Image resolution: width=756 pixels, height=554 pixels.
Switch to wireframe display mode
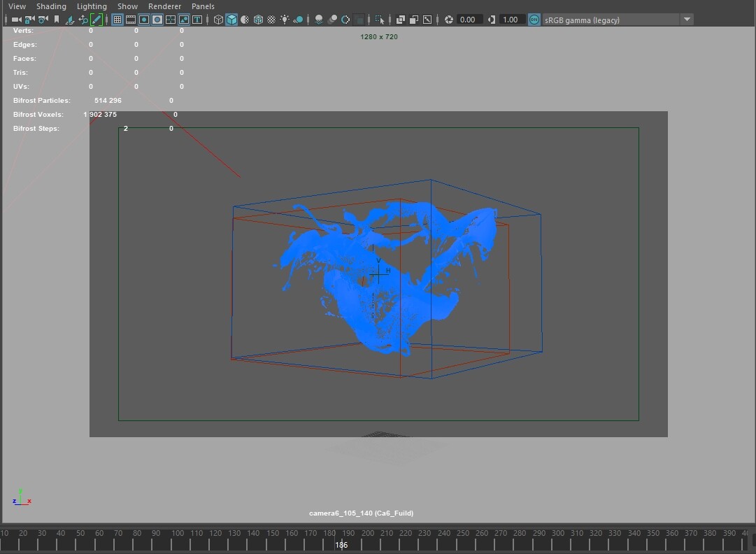point(217,20)
